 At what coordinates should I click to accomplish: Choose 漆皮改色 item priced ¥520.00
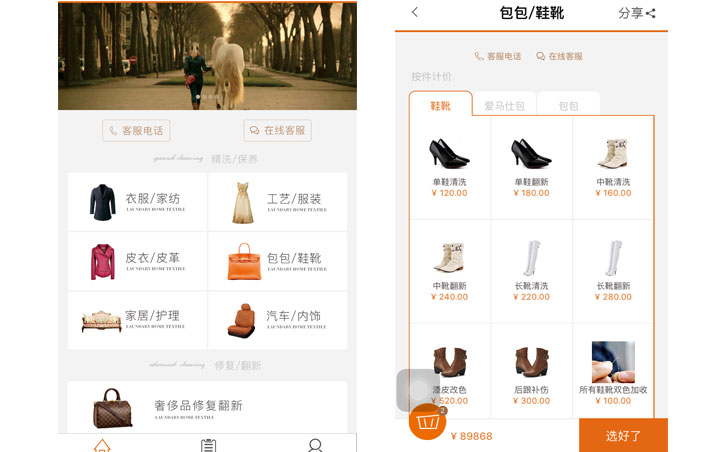tap(449, 374)
